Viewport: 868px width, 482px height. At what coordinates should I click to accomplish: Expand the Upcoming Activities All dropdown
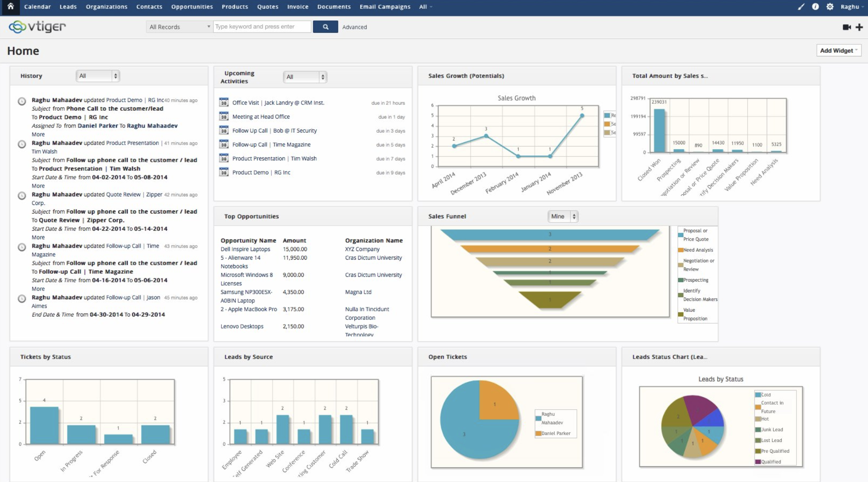coord(304,77)
